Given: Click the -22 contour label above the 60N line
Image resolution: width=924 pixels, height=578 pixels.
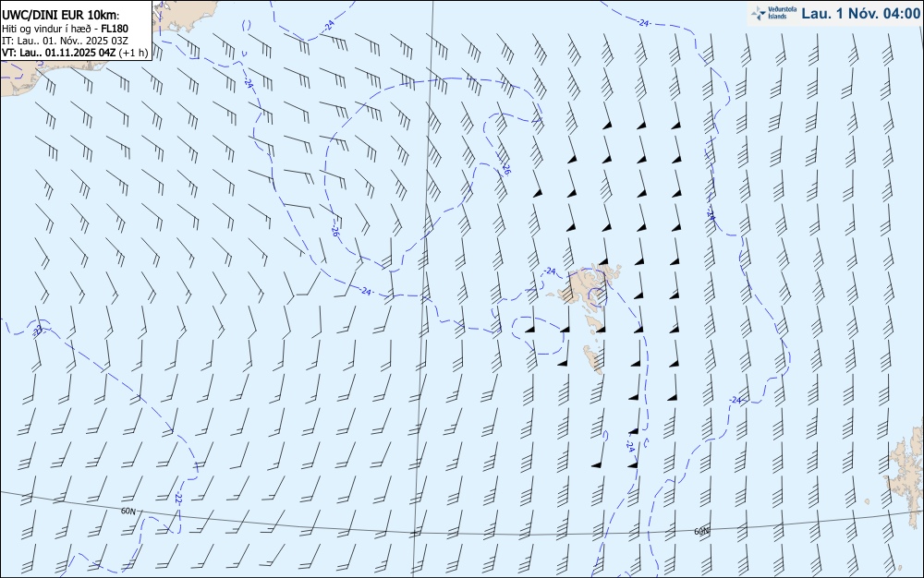Looking at the screenshot, I should pyautogui.click(x=178, y=498).
